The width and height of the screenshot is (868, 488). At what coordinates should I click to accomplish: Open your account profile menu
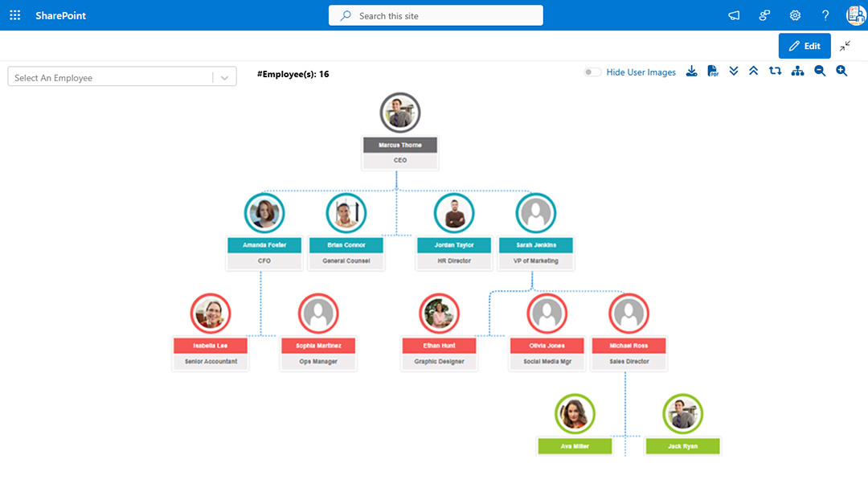pos(854,14)
